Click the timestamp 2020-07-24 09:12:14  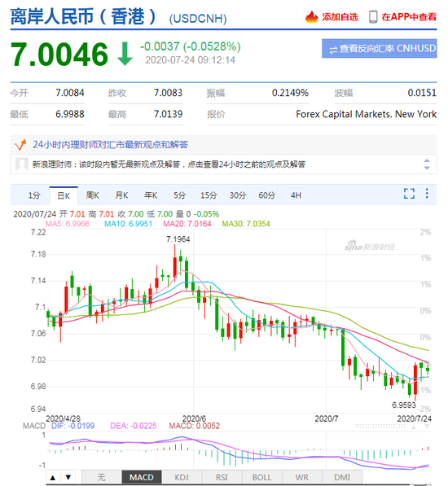point(191,59)
